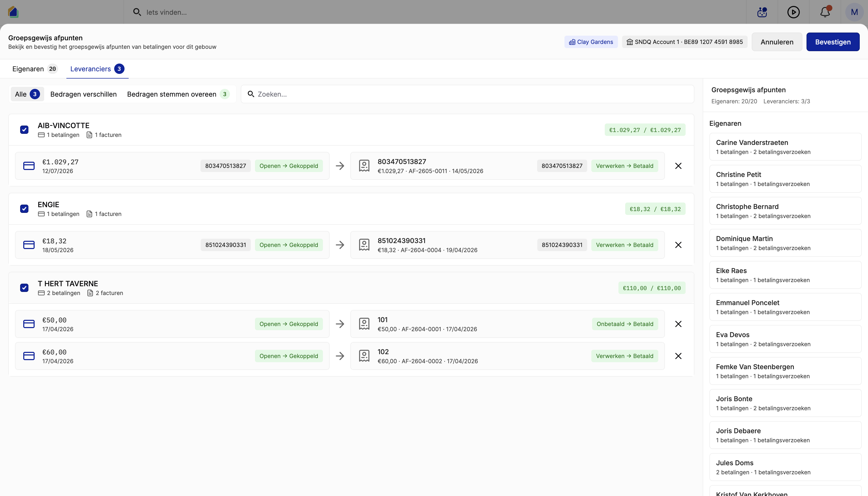Select the Leveranciers tab
Viewport: 868px width, 496px height.
click(x=97, y=69)
